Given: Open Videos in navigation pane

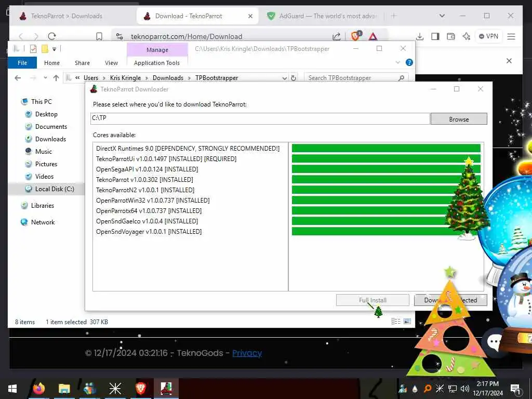Looking at the screenshot, I should click(x=44, y=177).
